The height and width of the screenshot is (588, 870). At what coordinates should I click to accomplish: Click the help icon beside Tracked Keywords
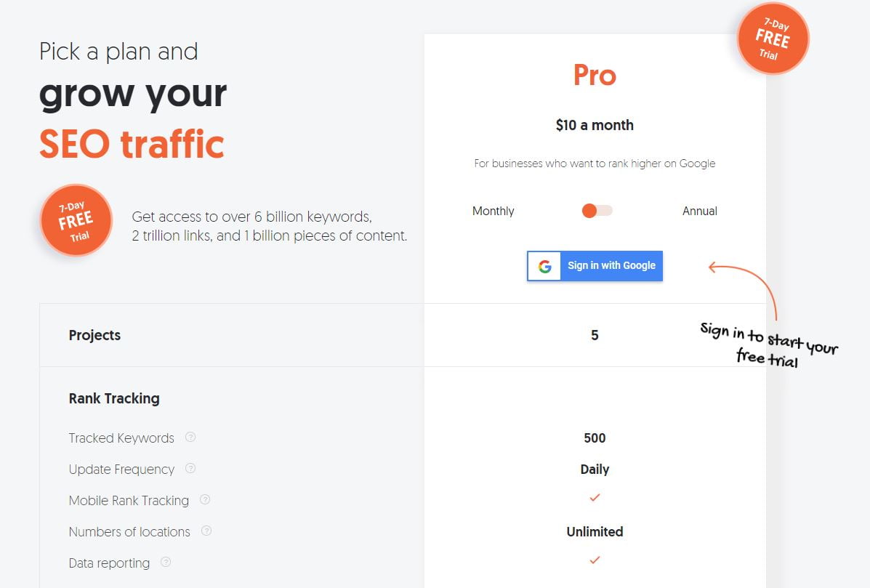(x=190, y=437)
